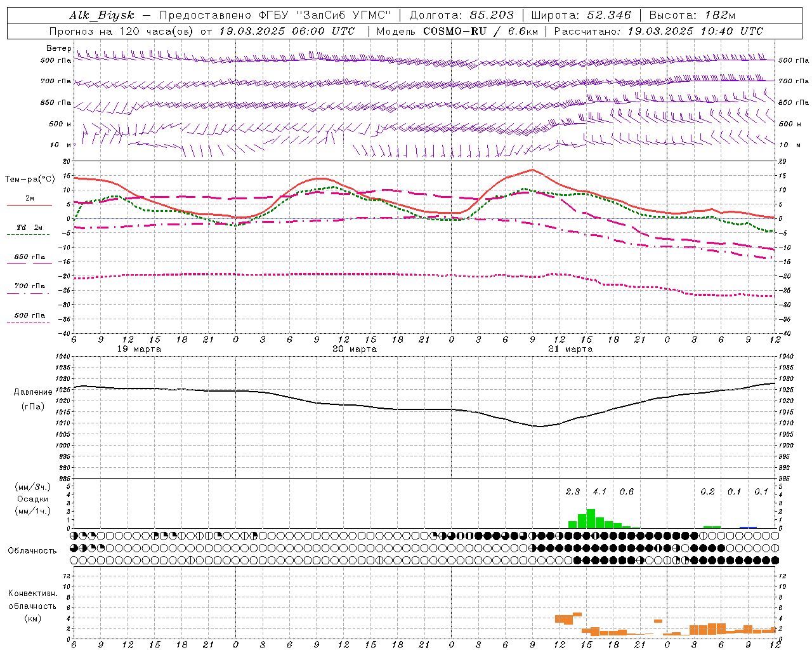
Task: Click the latitude value 52.346
Action: point(609,15)
